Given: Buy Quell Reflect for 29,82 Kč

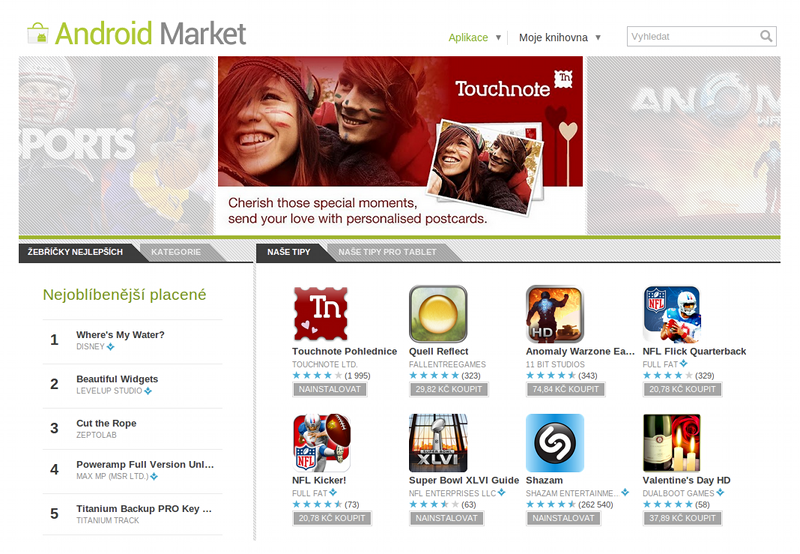Looking at the screenshot, I should 448,389.
